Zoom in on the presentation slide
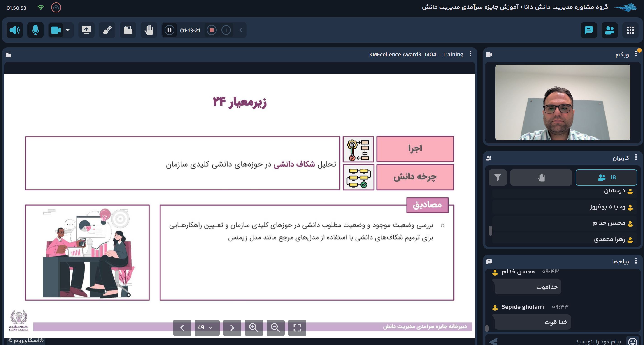The image size is (644, 345). pos(253,327)
